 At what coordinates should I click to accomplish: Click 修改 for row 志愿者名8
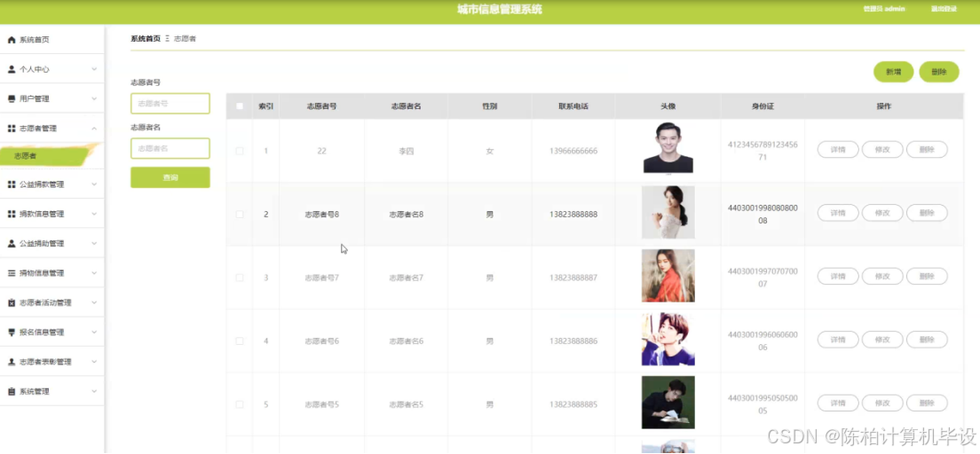coord(881,213)
